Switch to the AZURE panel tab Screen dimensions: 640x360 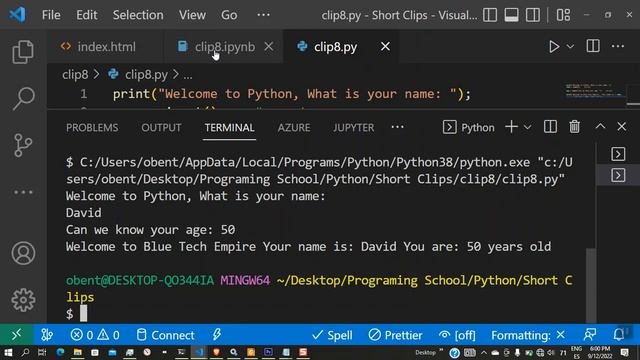point(294,128)
